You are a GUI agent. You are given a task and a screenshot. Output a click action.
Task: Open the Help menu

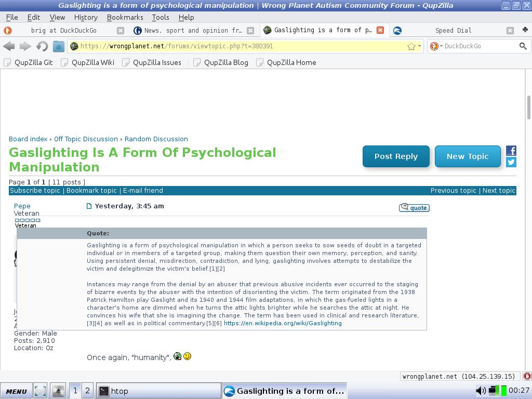coord(187,17)
